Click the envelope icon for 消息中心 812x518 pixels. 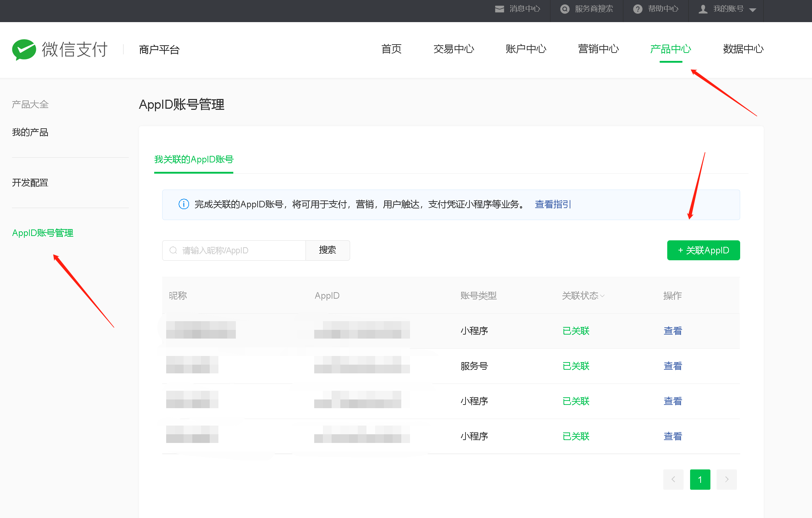pos(499,9)
